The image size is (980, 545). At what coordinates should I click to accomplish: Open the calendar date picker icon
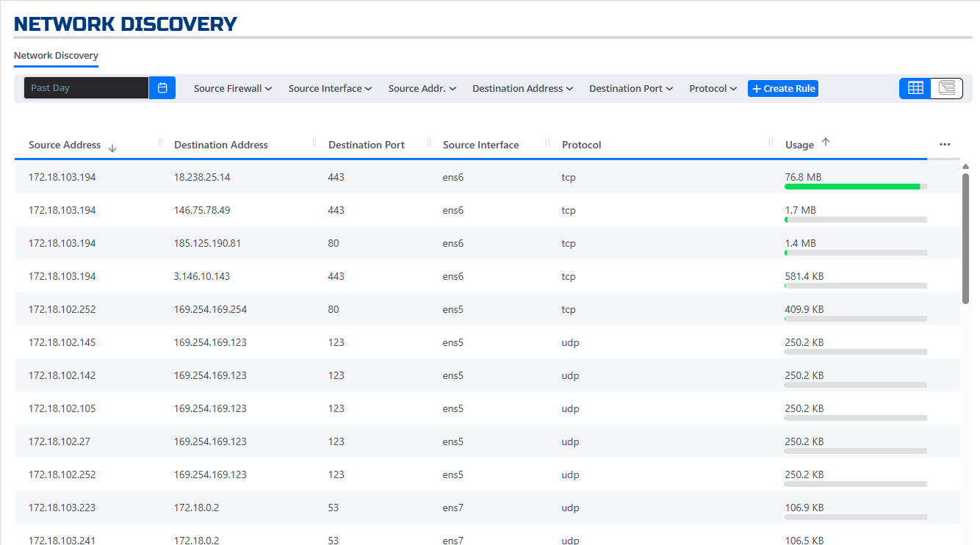tap(162, 87)
